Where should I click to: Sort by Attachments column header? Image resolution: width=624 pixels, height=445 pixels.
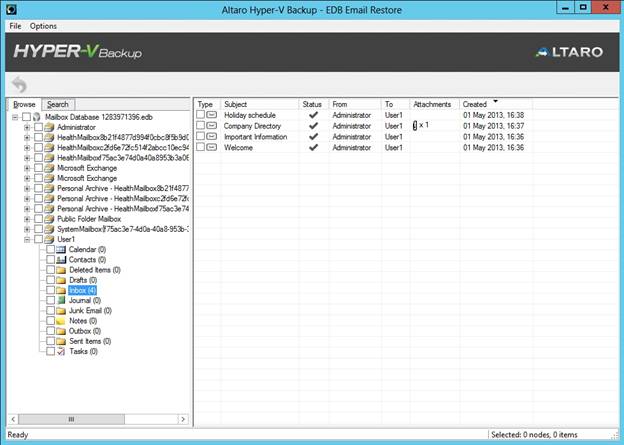pos(435,104)
